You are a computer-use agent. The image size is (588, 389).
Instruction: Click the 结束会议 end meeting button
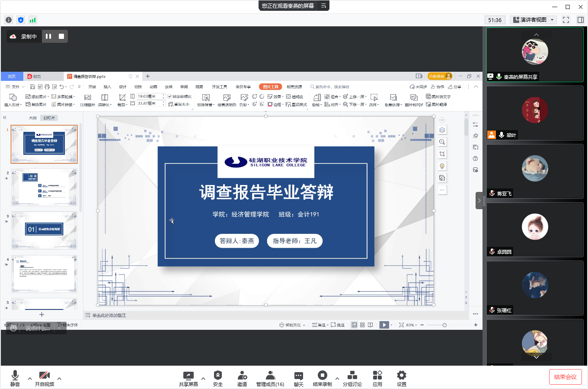tap(565, 376)
